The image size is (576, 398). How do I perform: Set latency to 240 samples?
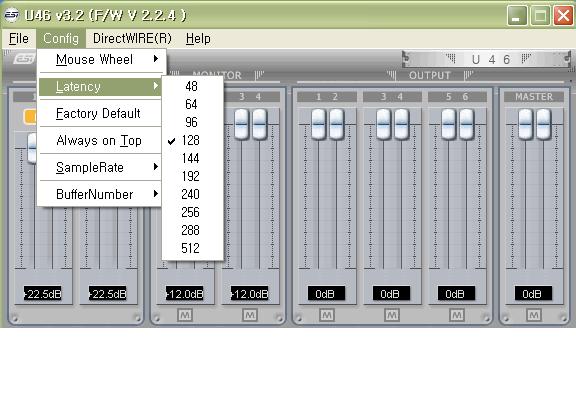192,194
